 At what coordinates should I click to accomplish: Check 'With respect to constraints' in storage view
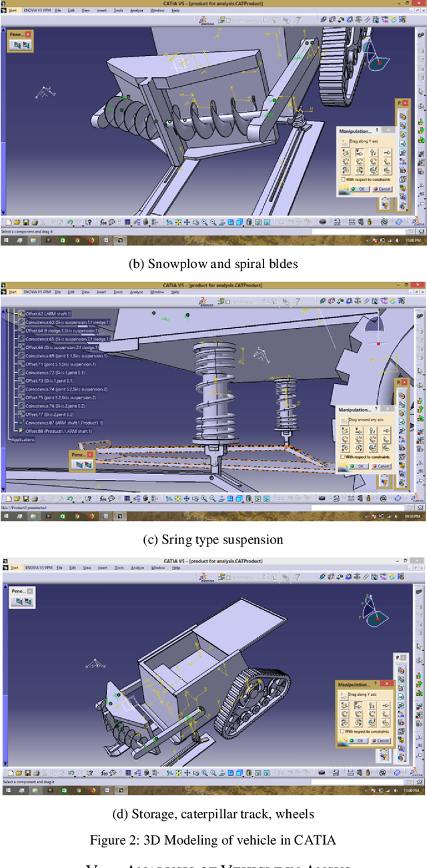(x=342, y=731)
